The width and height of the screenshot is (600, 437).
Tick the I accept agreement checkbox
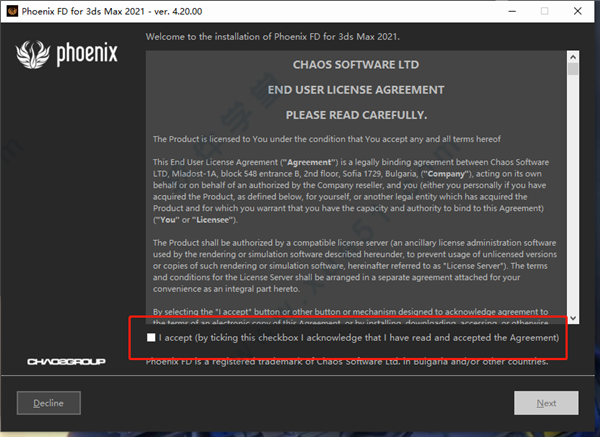coord(151,337)
